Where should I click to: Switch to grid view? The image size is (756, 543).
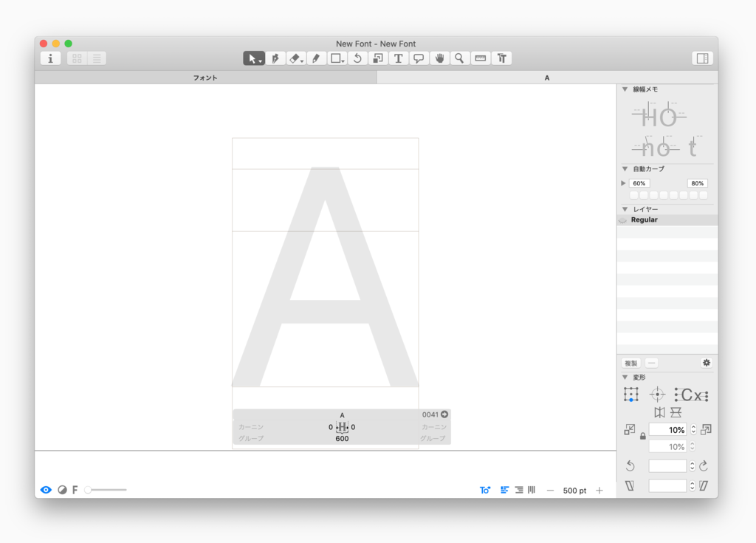[x=77, y=58]
